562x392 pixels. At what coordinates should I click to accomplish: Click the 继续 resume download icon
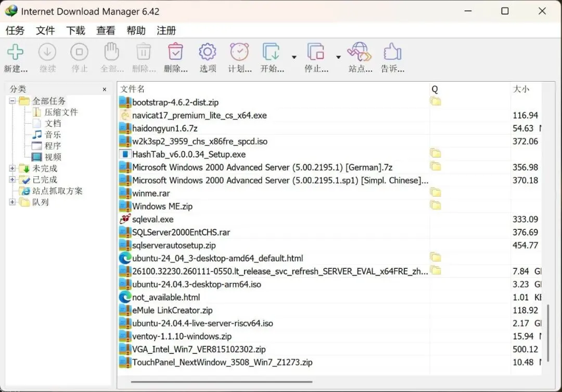(47, 53)
